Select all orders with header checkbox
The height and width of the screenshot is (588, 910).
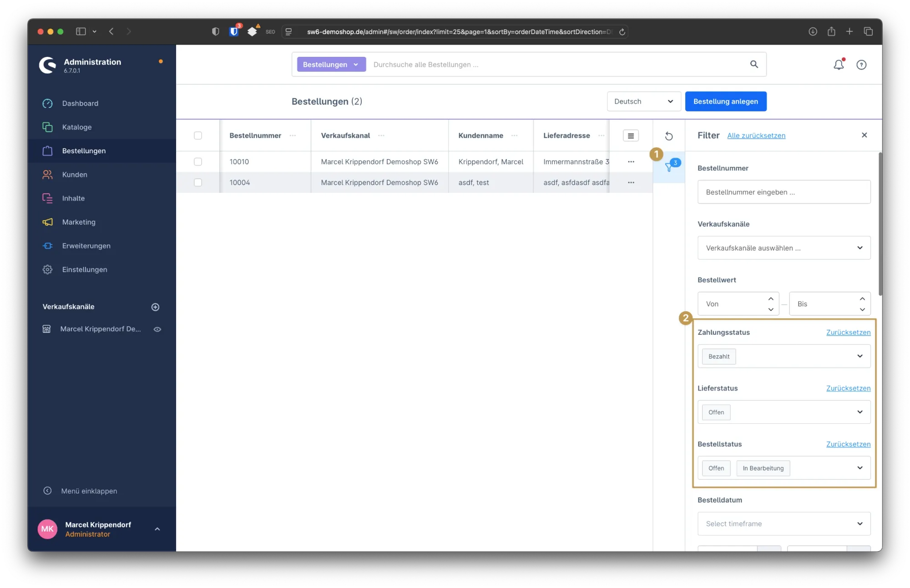(x=198, y=135)
